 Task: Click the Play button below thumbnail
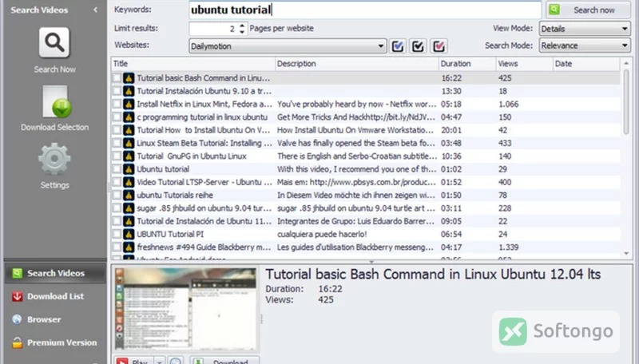pyautogui.click(x=133, y=361)
